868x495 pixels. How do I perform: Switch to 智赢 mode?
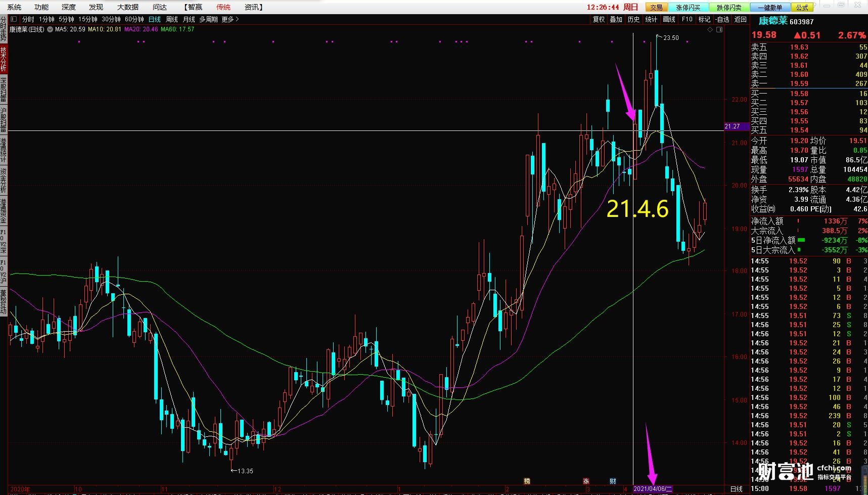(193, 7)
